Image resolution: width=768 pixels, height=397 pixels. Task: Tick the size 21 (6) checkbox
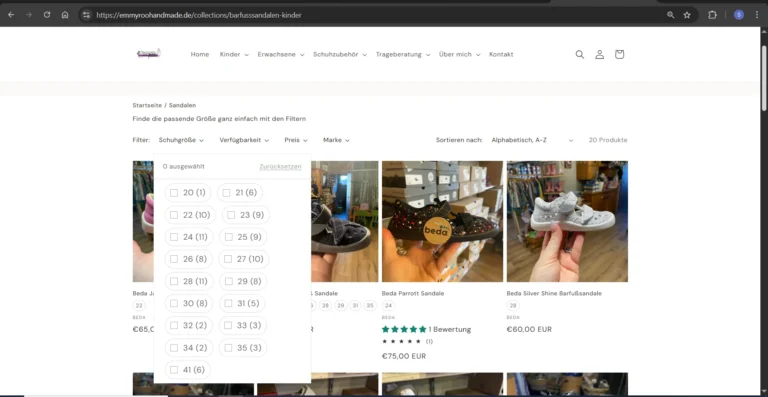tap(226, 193)
